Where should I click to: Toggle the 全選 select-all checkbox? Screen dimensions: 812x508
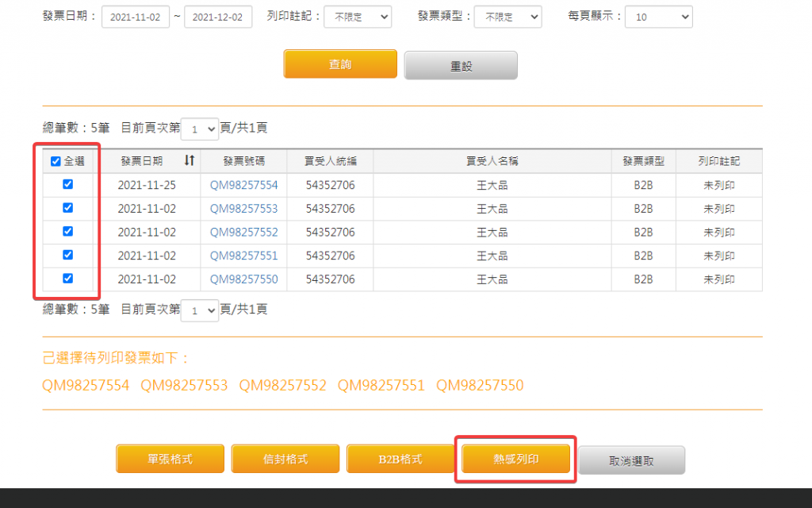click(56, 162)
